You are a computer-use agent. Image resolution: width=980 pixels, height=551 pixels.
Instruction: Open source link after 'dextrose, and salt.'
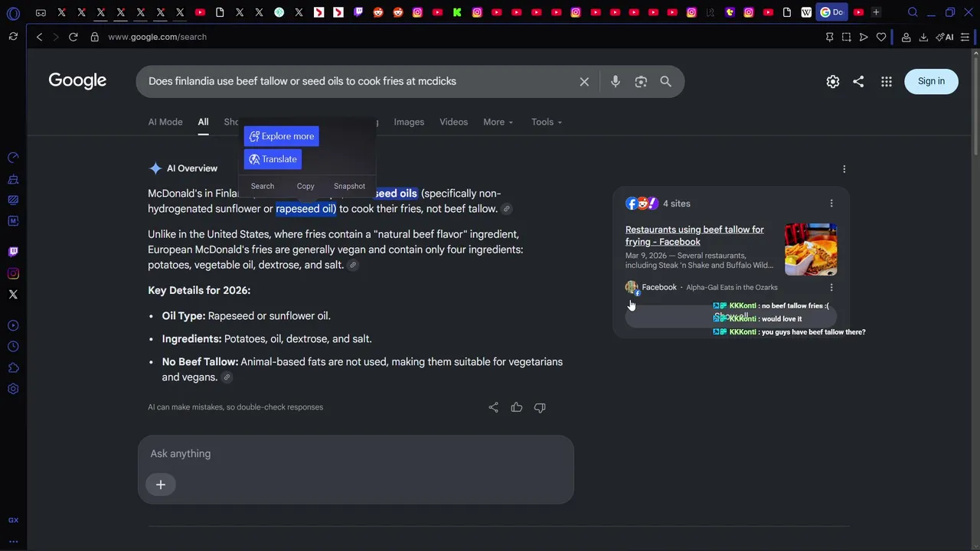(353, 266)
